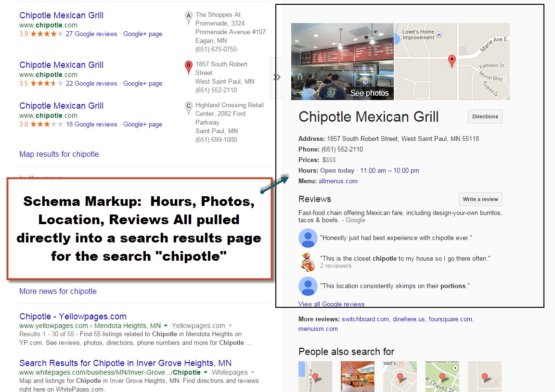View the 22 Google reviews link

coord(91,84)
